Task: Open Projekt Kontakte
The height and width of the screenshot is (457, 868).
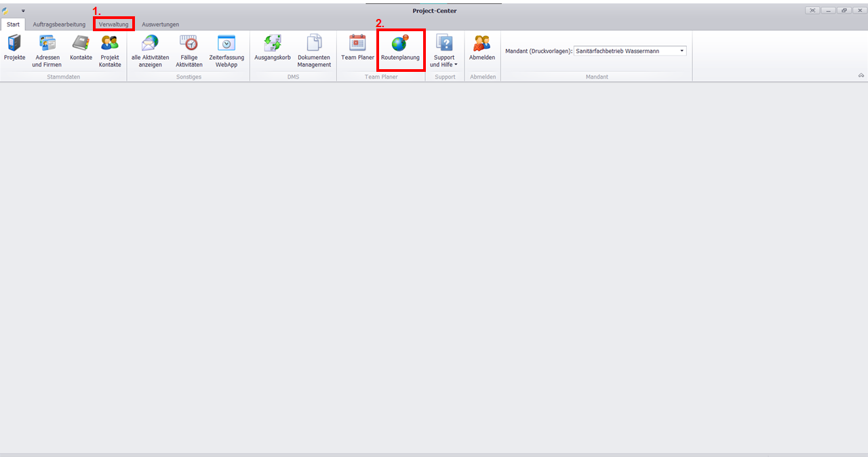Action: (x=110, y=49)
